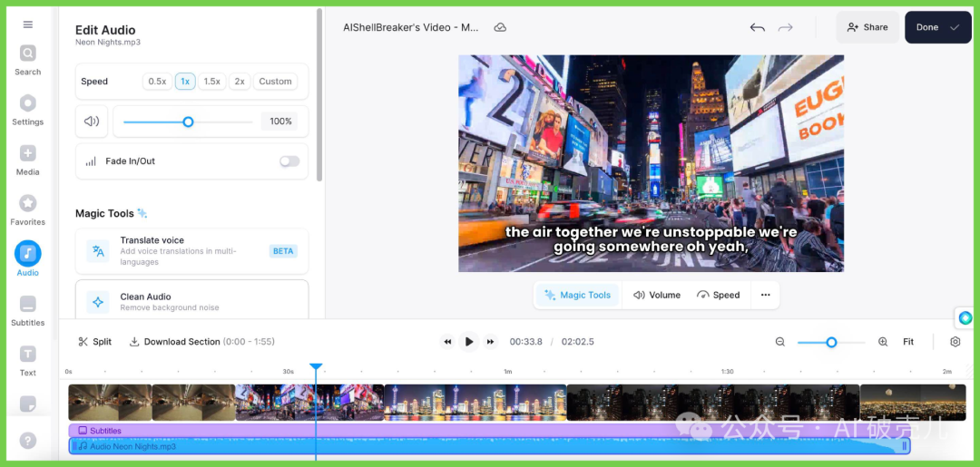Click the Share button

click(867, 27)
